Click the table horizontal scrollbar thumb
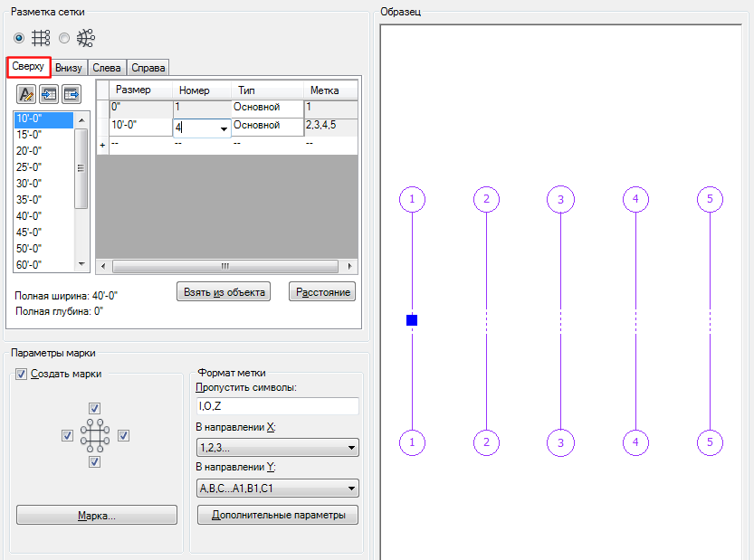754x560 pixels. coord(225,266)
